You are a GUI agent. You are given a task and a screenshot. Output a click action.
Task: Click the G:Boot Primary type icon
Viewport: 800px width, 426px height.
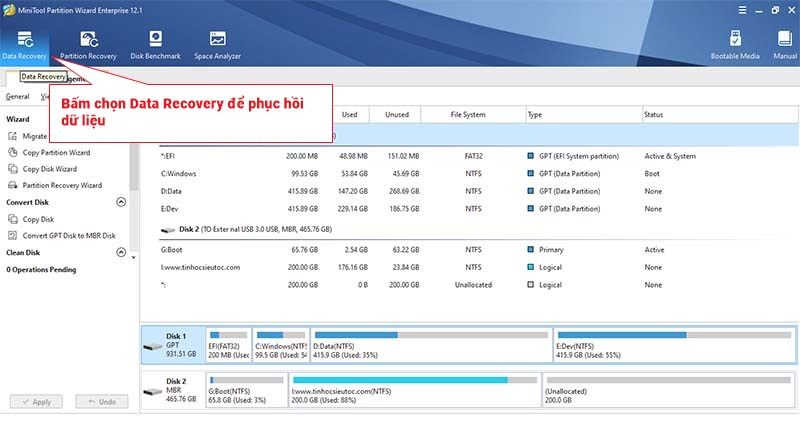point(531,249)
